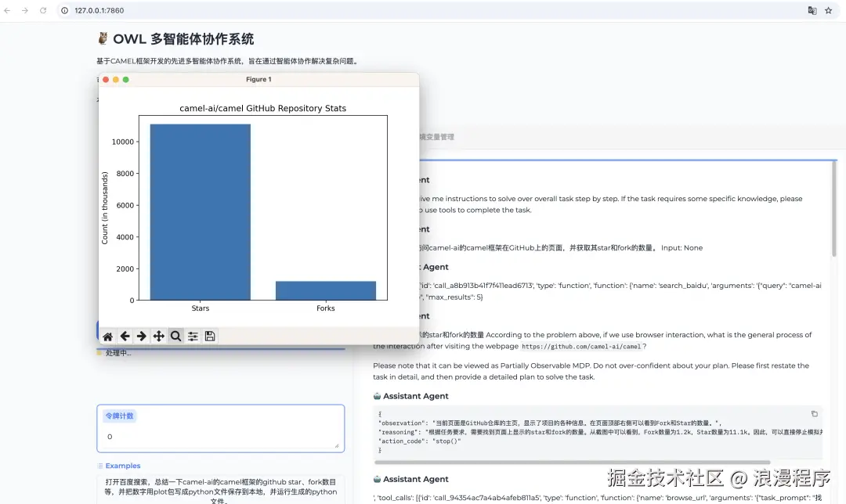Click address bar URL 127.0.0.1:7860
This screenshot has height=504, width=846.
click(99, 10)
